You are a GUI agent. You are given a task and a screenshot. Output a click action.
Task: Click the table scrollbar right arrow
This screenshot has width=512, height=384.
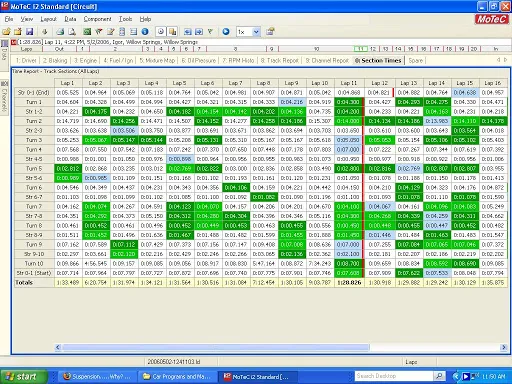point(504,347)
